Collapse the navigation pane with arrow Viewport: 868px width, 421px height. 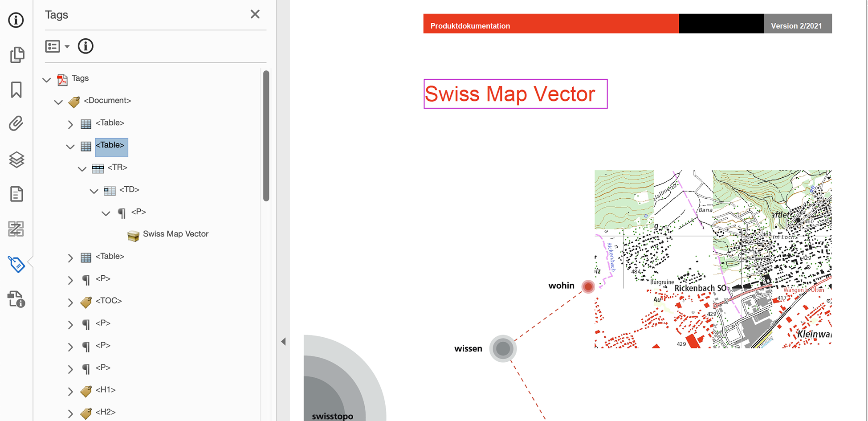point(283,342)
